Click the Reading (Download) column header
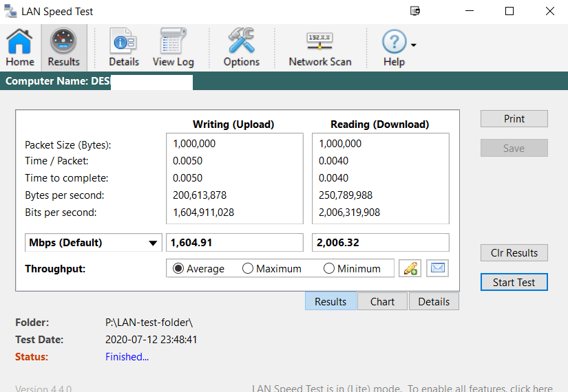The height and width of the screenshot is (392, 568). pyautogui.click(x=379, y=124)
